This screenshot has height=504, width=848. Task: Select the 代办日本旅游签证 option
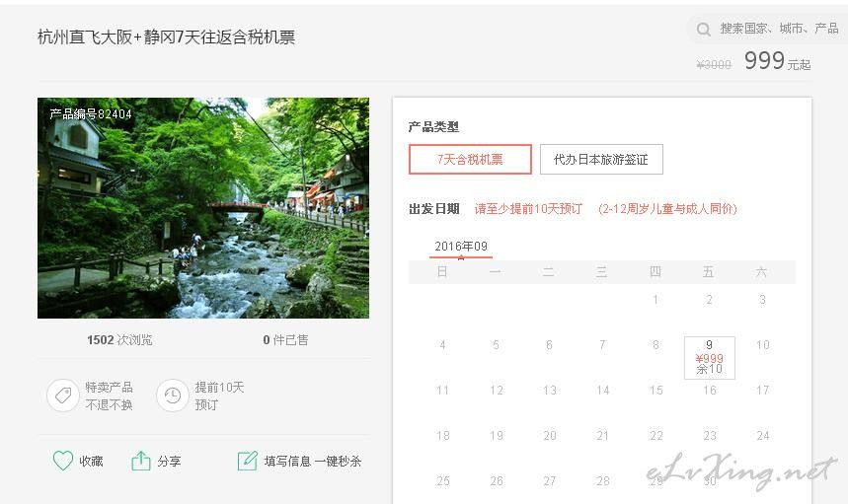601,160
